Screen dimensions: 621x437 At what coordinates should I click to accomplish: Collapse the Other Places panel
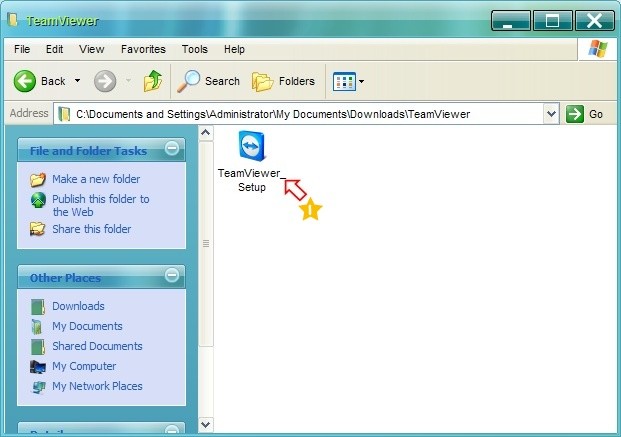[172, 275]
